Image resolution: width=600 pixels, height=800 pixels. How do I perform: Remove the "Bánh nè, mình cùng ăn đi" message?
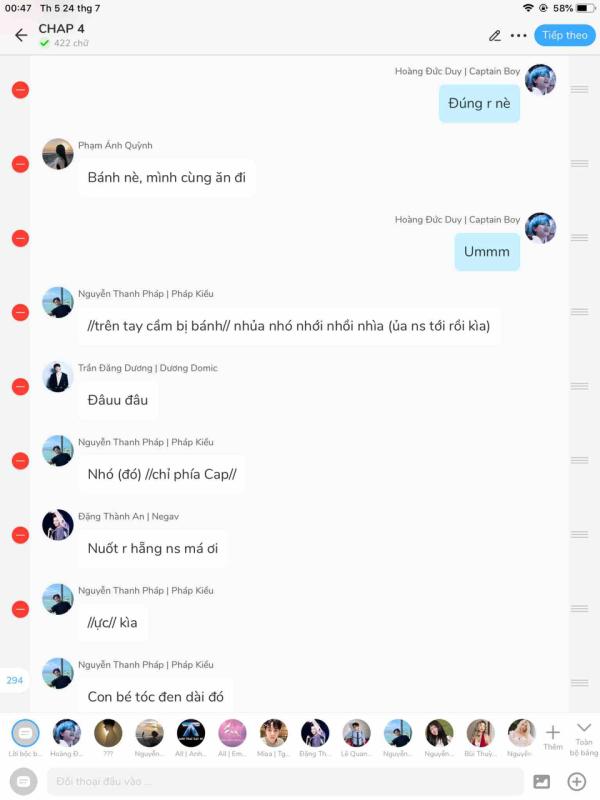point(20,164)
